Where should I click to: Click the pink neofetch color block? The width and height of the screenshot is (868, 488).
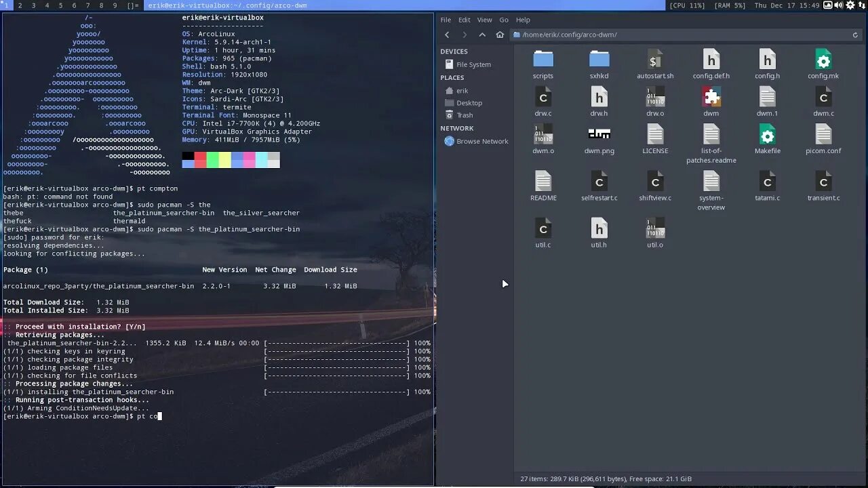click(x=249, y=160)
